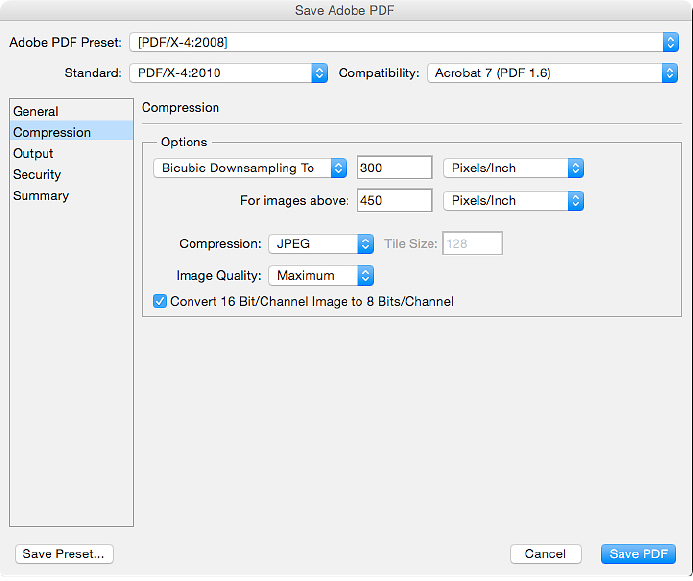Click the For images above field showing 450
Image resolution: width=693 pixels, height=581 pixels.
tap(394, 201)
